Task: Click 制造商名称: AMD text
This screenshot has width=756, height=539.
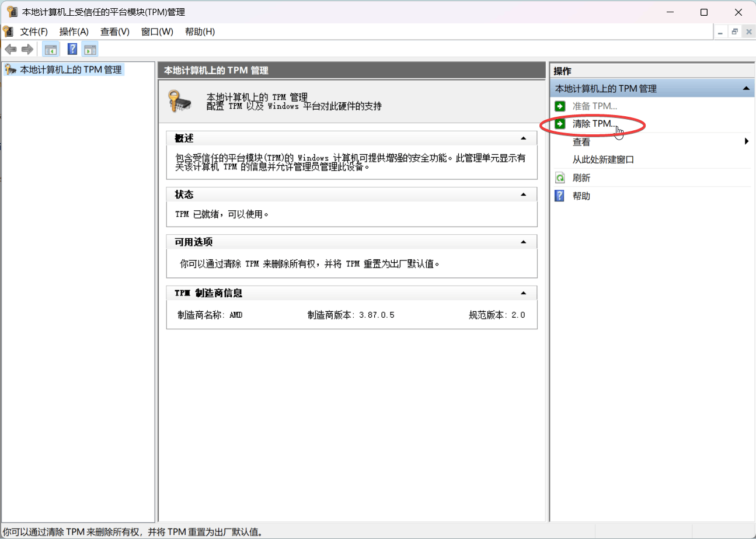Action: (210, 315)
